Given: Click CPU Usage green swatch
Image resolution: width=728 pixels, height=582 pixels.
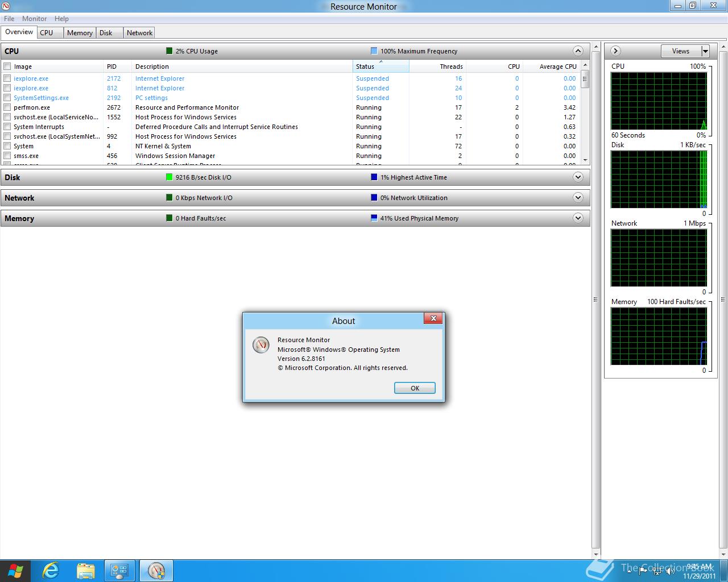Looking at the screenshot, I should pyautogui.click(x=169, y=51).
